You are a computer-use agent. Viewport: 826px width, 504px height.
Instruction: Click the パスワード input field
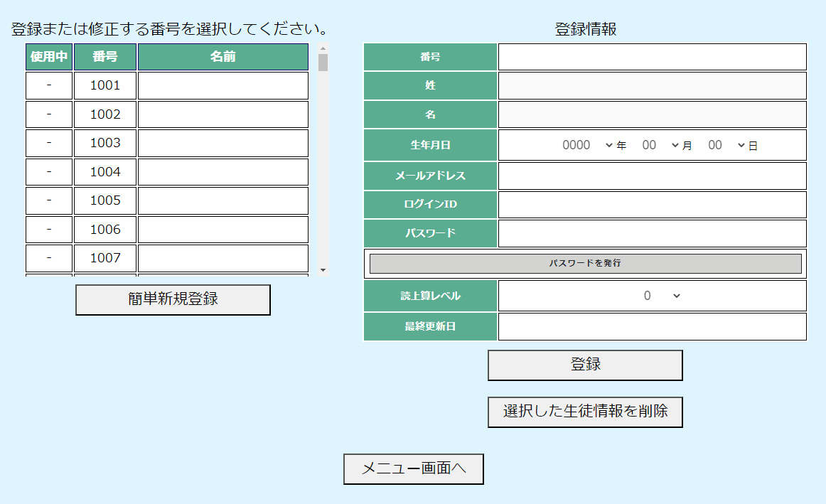pyautogui.click(x=652, y=233)
